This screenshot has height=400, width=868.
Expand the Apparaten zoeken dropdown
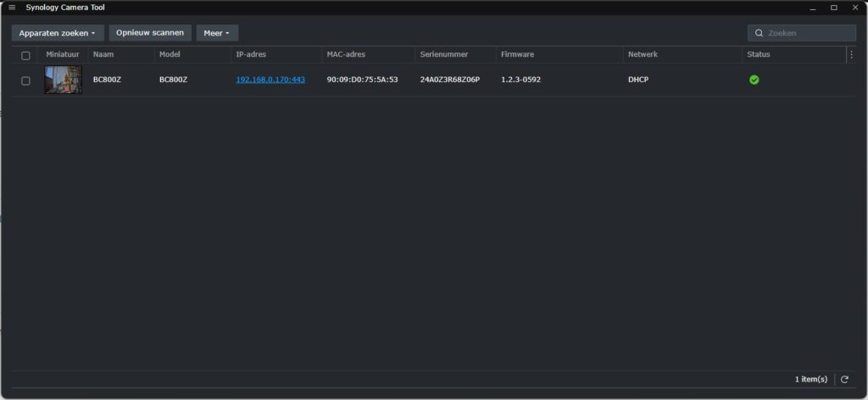click(58, 33)
